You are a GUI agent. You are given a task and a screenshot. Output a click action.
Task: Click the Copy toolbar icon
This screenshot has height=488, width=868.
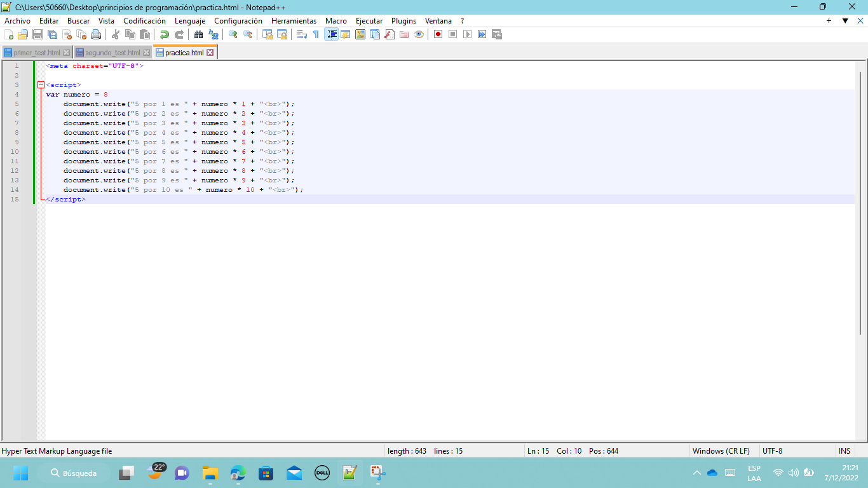click(130, 34)
